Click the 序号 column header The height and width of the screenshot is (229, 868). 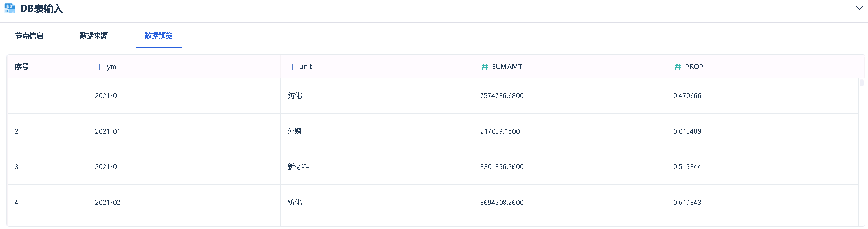pyautogui.click(x=22, y=67)
